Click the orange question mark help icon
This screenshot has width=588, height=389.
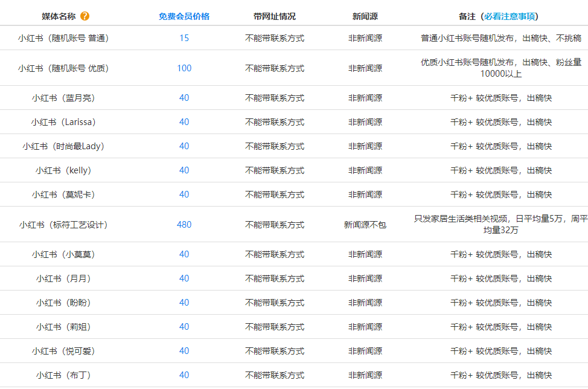click(85, 16)
